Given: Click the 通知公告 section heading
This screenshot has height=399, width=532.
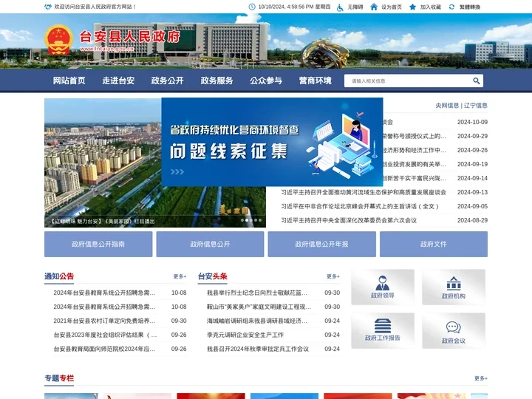Looking at the screenshot, I should click(59, 276).
